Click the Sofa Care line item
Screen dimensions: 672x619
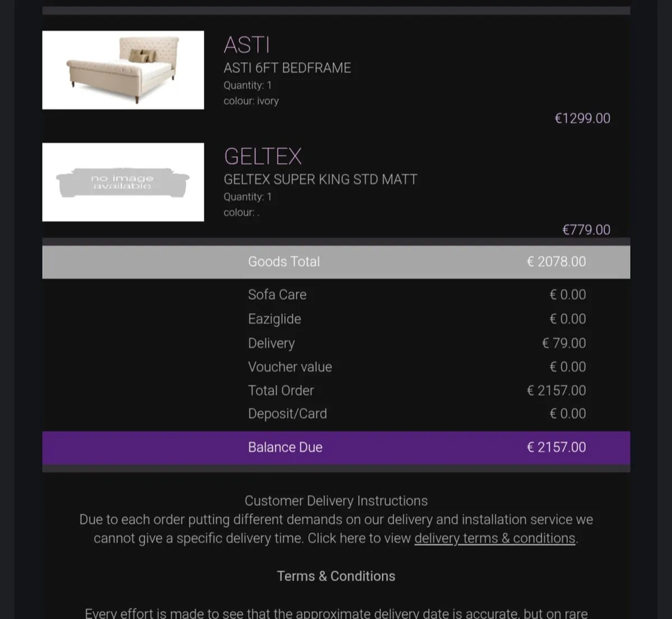[277, 295]
